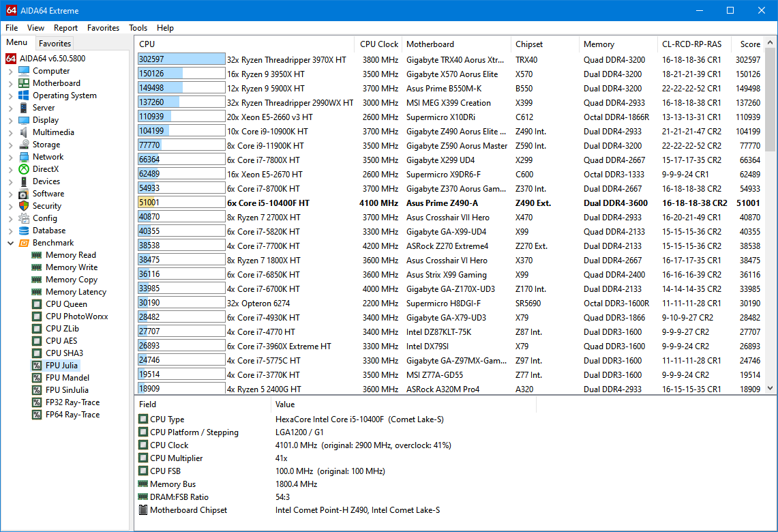778x532 pixels.
Task: Click the Devices icon
Action: pyautogui.click(x=24, y=181)
